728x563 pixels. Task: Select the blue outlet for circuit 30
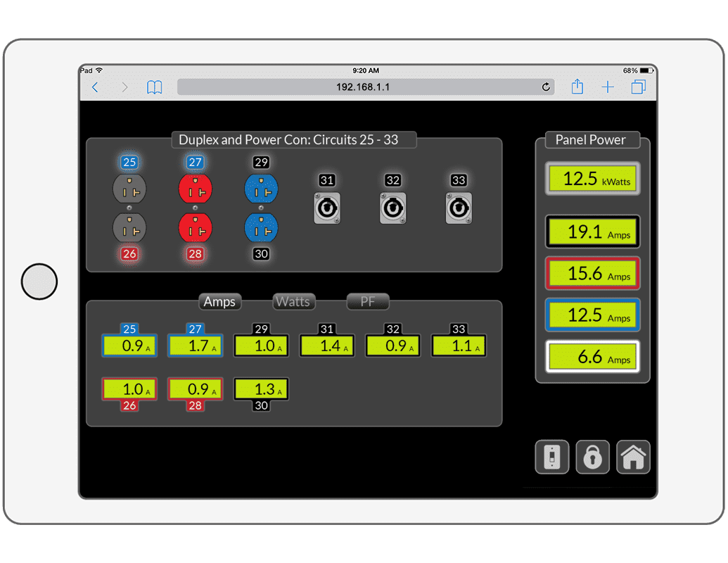click(261, 227)
